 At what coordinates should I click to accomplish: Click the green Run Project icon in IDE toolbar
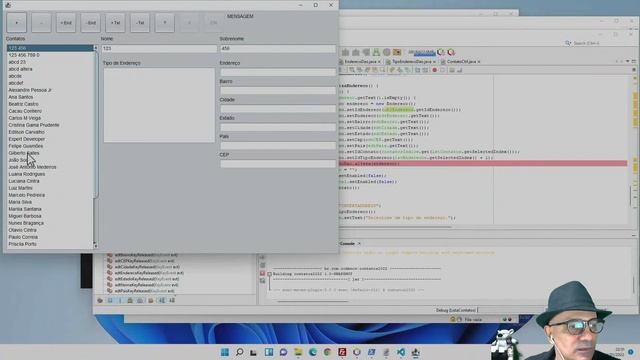click(376, 52)
